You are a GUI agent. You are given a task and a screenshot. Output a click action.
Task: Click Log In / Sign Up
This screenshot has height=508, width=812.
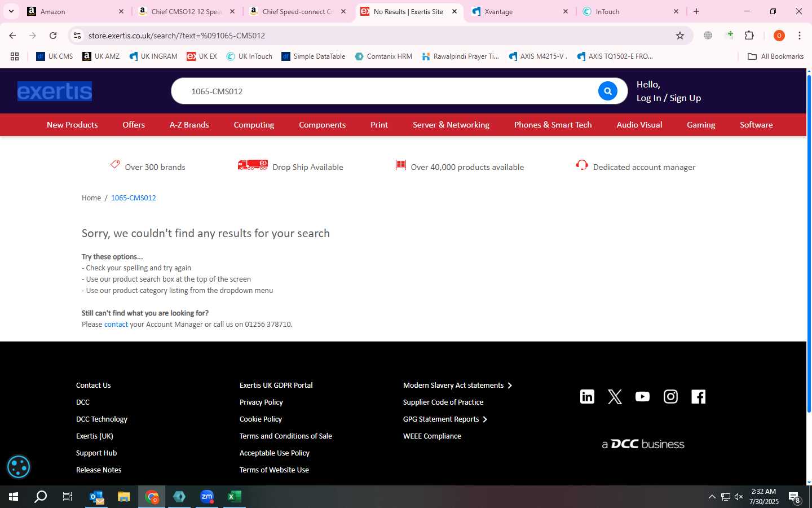(x=669, y=98)
